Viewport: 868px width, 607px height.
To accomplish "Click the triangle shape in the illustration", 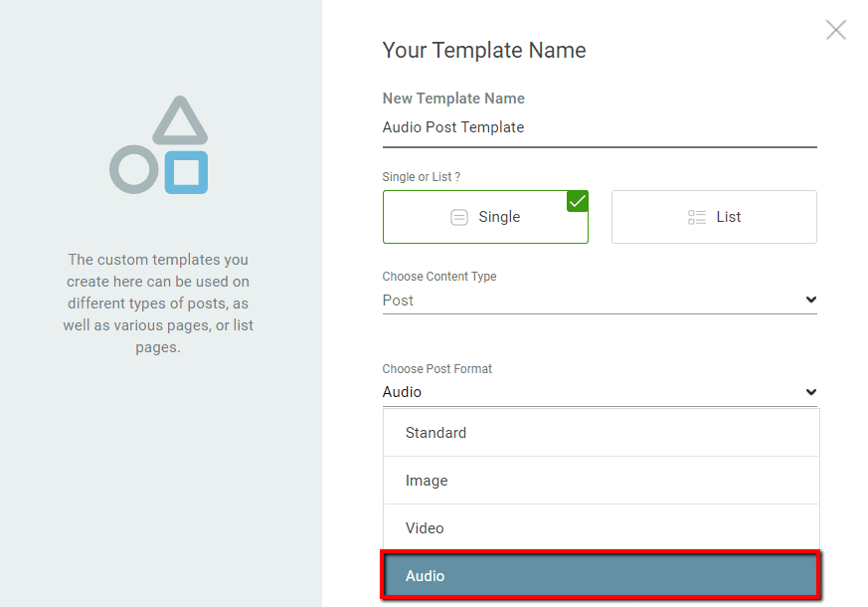I will point(180,121).
